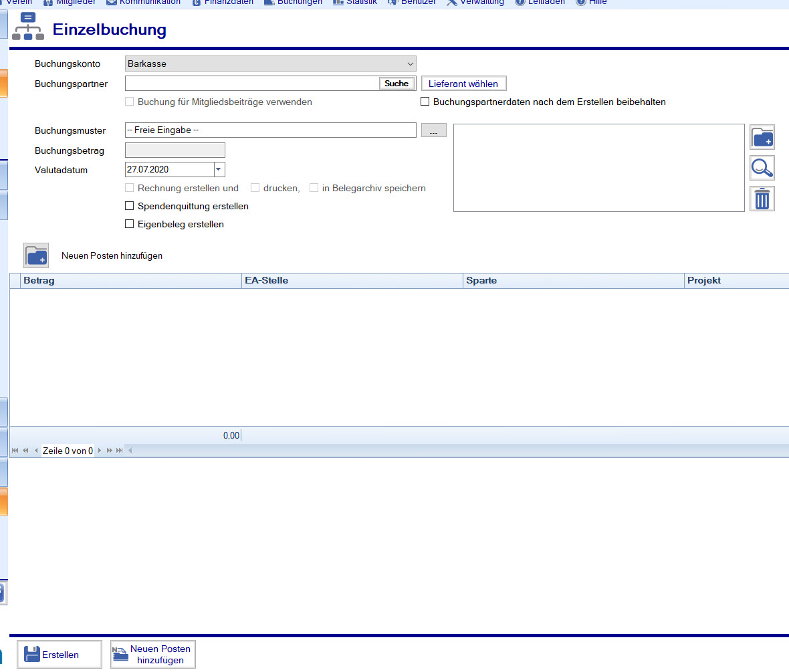
Task: Open the magnifier icon to view the attached receipt
Action: 762,168
